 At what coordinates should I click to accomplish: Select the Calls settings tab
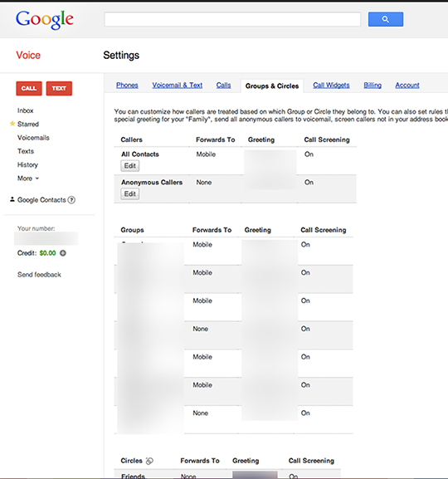point(223,86)
